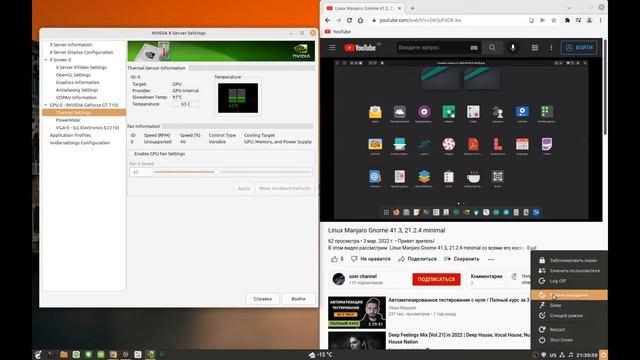Choose Sleep in the power menu
Screen dimensions: 640x360
click(569, 305)
